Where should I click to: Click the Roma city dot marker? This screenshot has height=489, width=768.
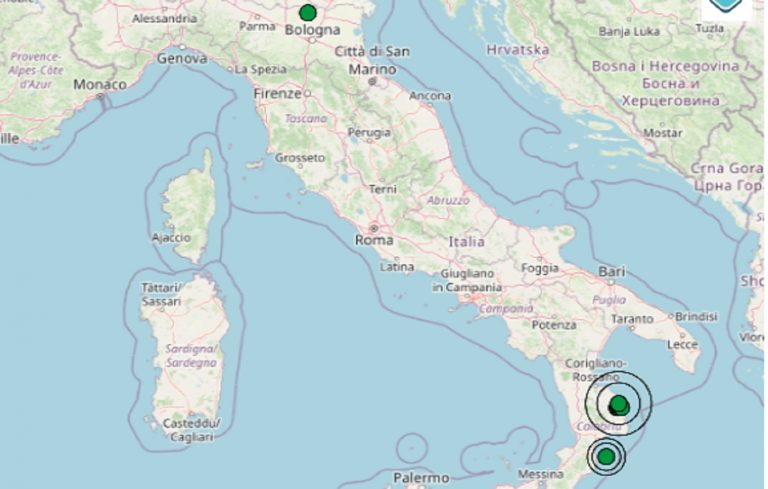click(x=372, y=228)
